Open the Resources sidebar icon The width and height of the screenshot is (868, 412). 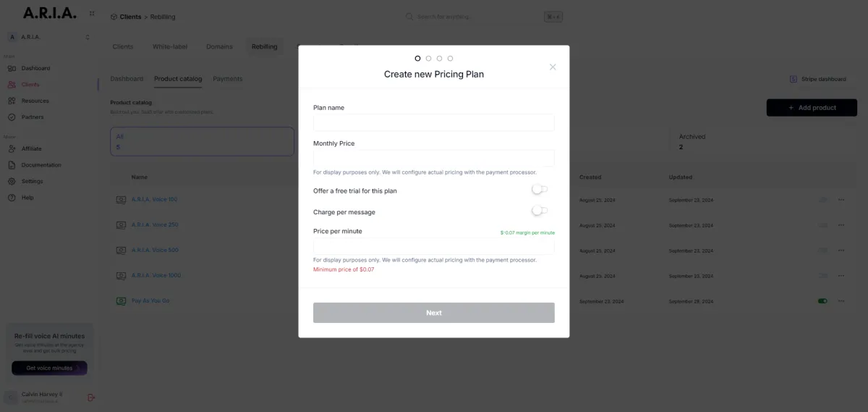point(12,101)
